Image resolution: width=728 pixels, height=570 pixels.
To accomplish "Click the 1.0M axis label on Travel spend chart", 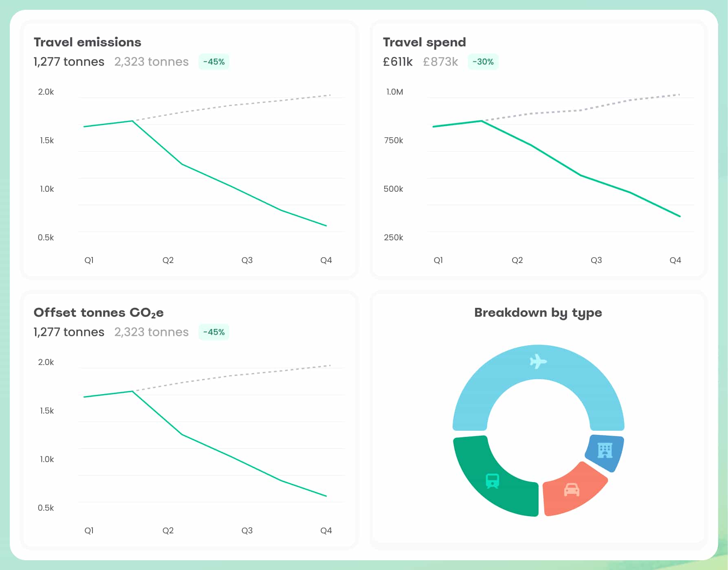I will tap(394, 92).
